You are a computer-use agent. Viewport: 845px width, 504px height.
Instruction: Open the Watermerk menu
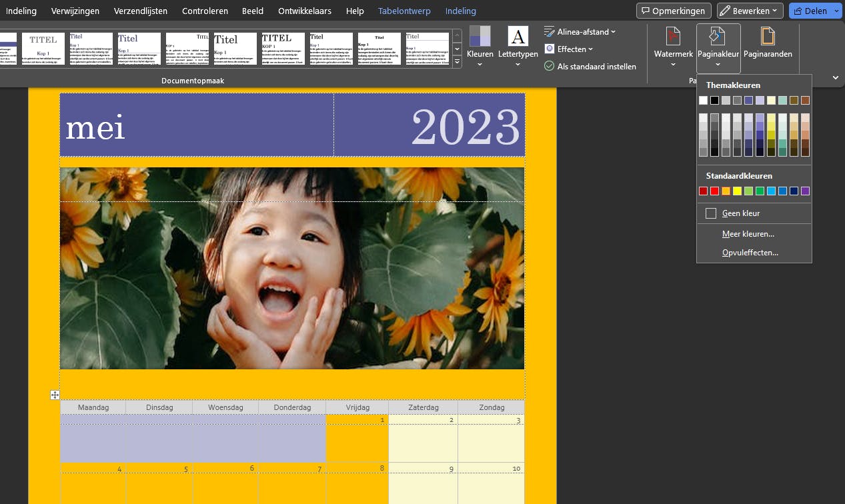[x=674, y=48]
